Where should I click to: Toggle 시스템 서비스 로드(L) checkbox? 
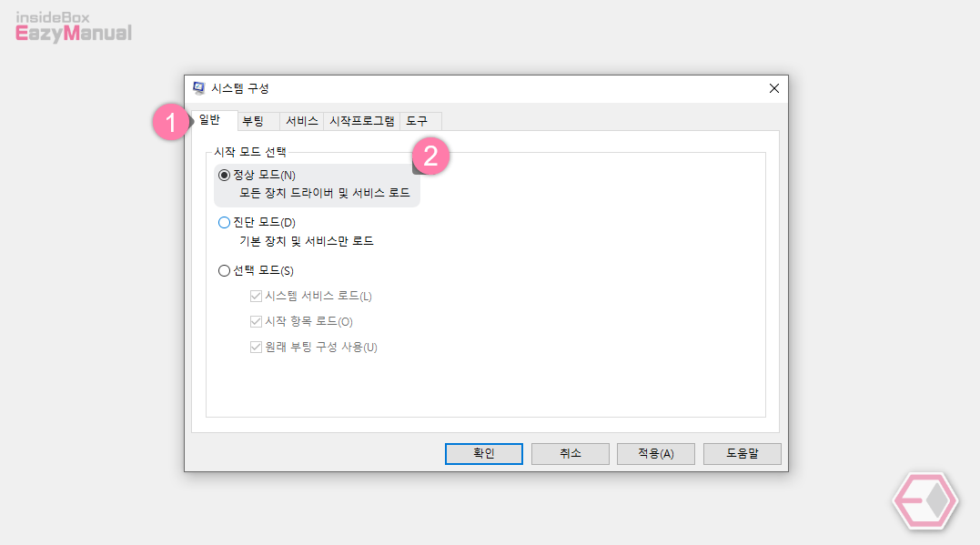click(x=256, y=297)
